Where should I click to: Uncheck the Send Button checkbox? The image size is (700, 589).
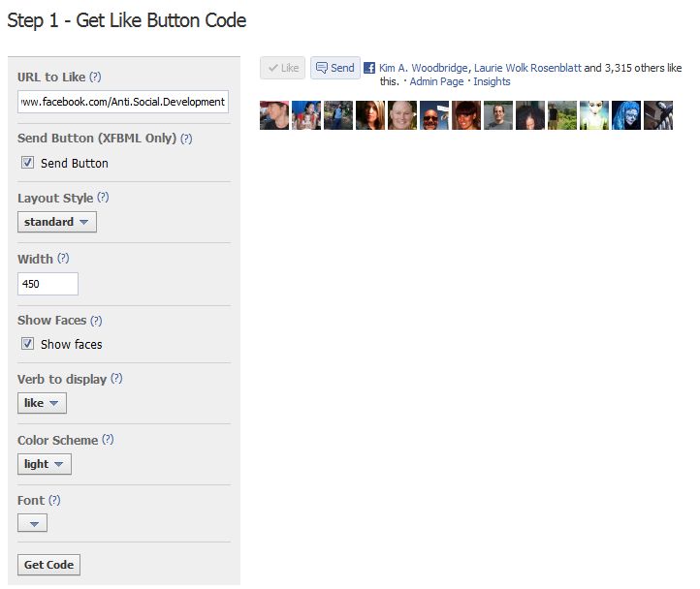(27, 163)
